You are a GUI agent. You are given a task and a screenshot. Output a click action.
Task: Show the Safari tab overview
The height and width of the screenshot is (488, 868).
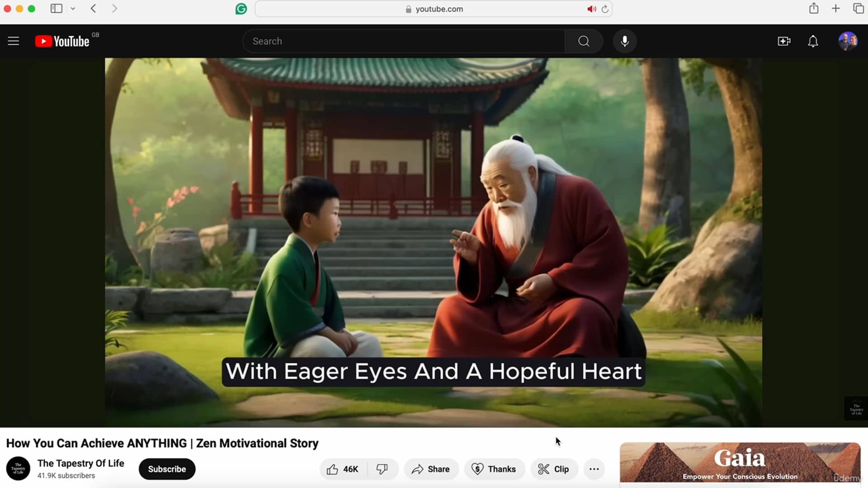pyautogui.click(x=858, y=9)
